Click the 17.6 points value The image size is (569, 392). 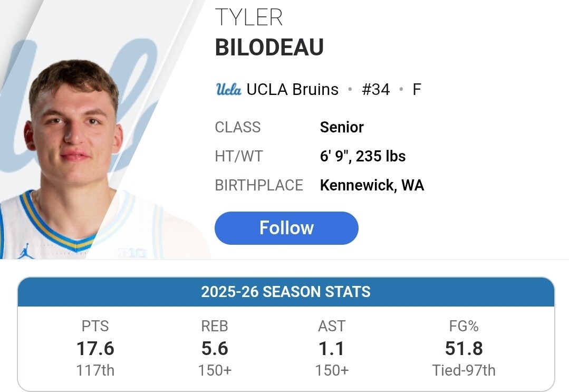95,348
